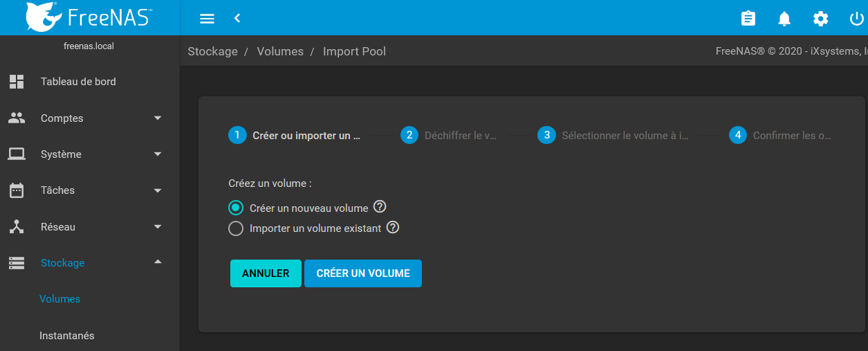The height and width of the screenshot is (351, 868).
Task: Click the CRÉER UN VOLUME button
Action: 363,273
